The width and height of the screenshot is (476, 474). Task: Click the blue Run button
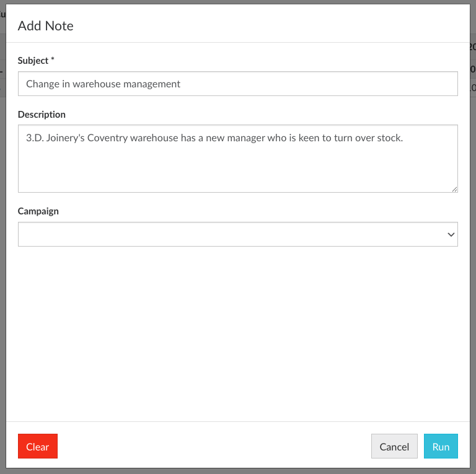(x=441, y=446)
